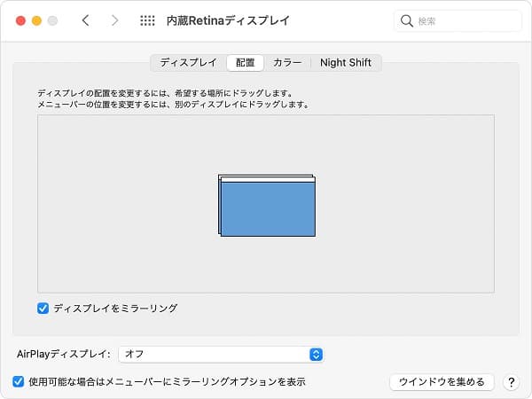Open the カラー tab

coord(287,63)
